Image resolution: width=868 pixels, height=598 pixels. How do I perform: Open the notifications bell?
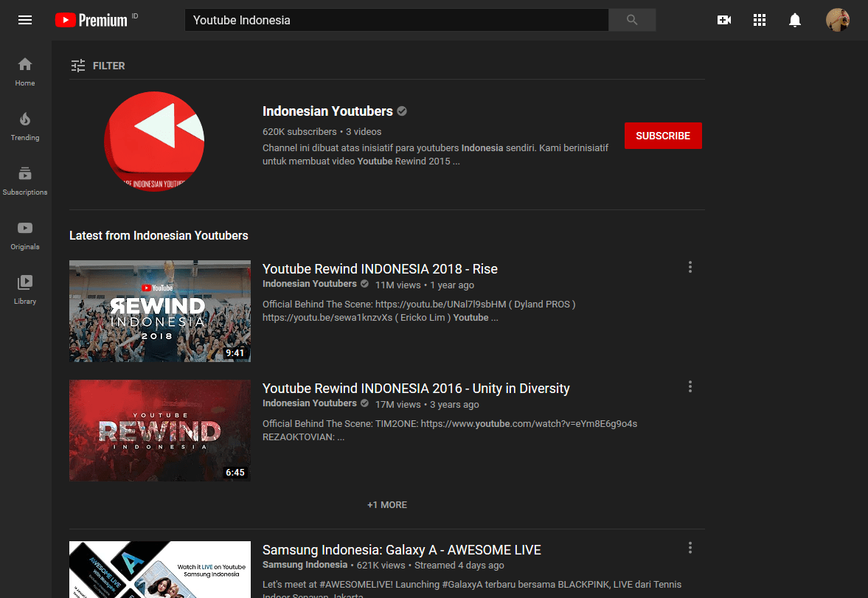click(795, 20)
